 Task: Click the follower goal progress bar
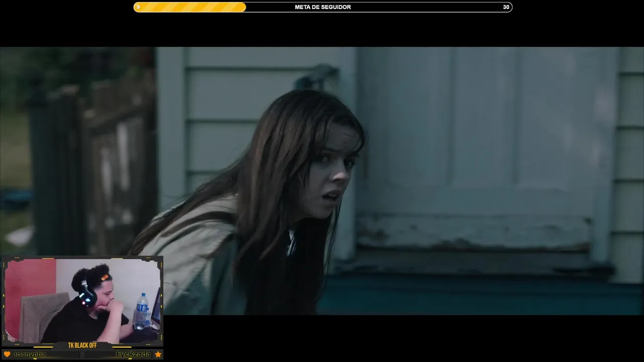tap(323, 7)
